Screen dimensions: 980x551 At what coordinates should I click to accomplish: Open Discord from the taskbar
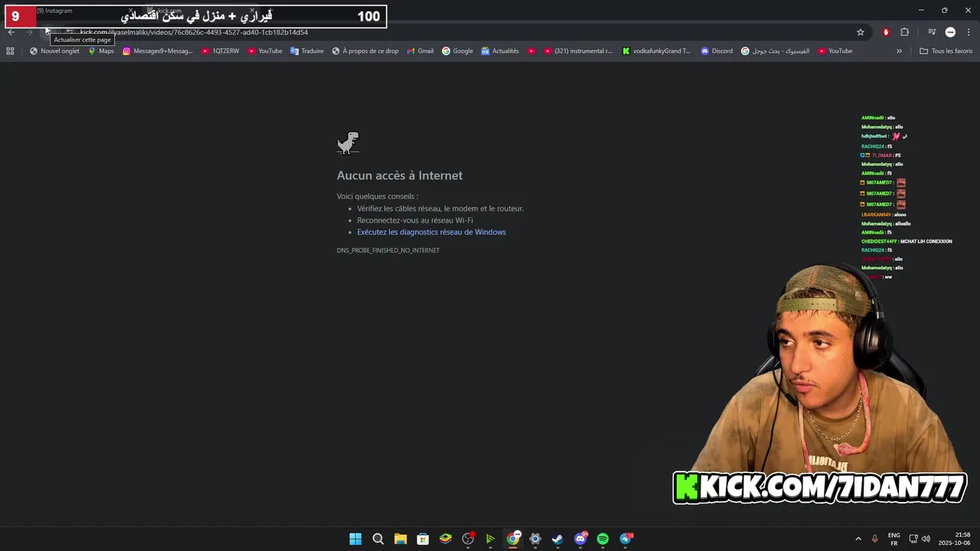click(x=580, y=539)
